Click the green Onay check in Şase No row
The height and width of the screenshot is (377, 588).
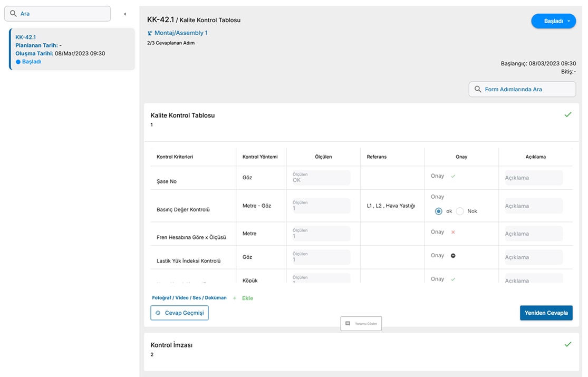coord(453,176)
